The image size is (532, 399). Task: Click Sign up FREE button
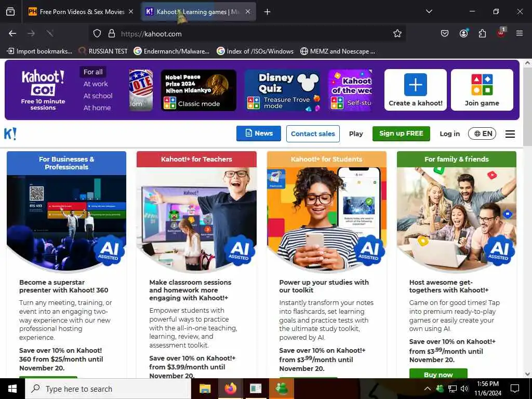coord(401,134)
